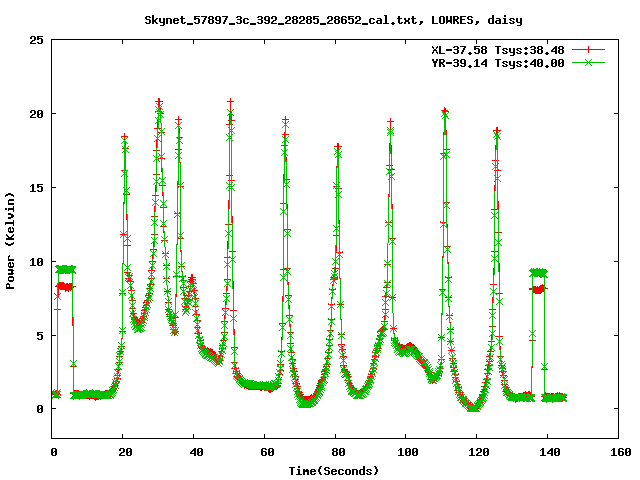Click the y-axis tick label 5
Image resolution: width=640 pixels, height=480 pixels.
click(x=40, y=336)
